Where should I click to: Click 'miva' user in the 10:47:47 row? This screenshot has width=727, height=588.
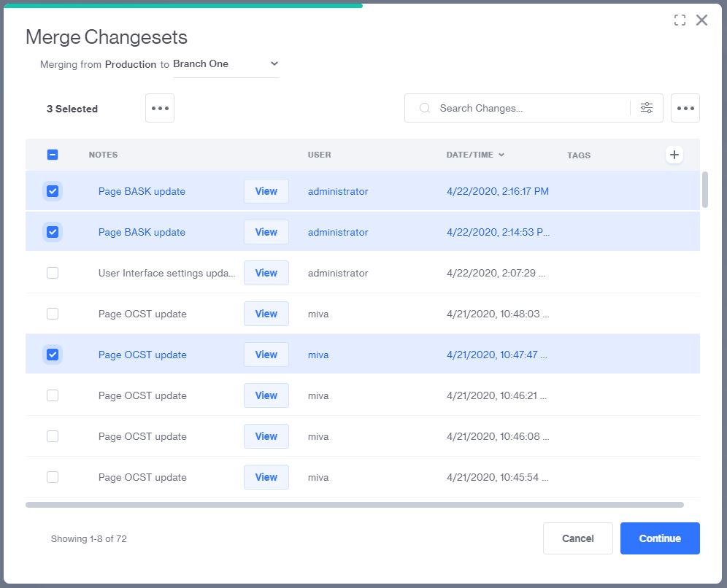tap(318, 355)
